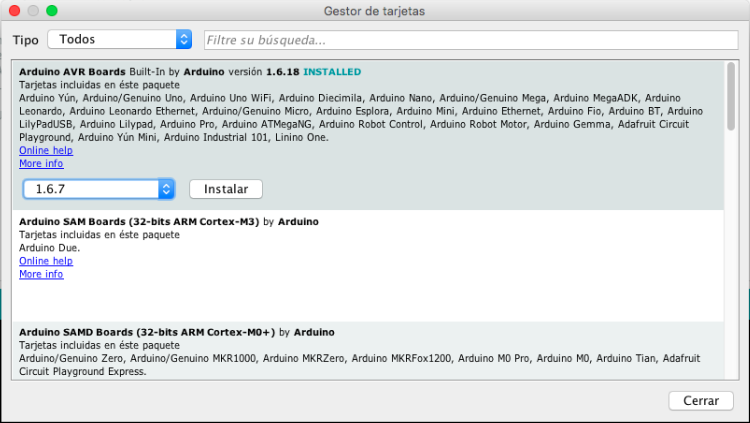Open Online help for Arduino AVR Boards
Image resolution: width=750 pixels, height=423 pixels.
(x=46, y=150)
